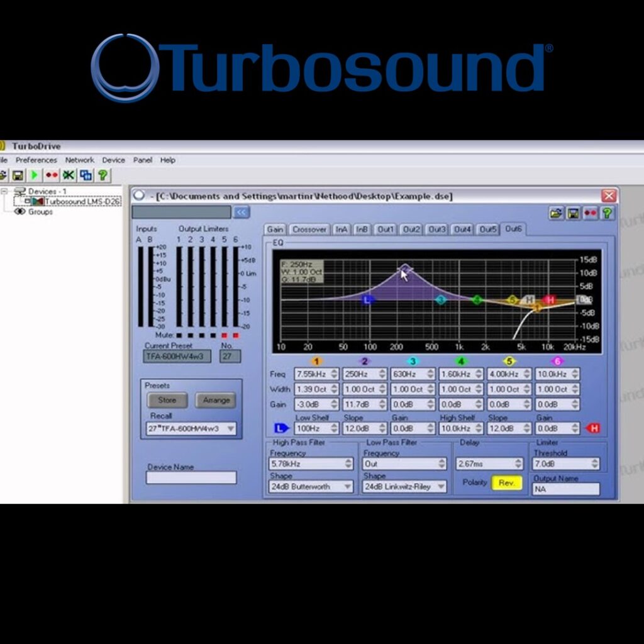Click the red dots toolbar icon
644x644 pixels.
coord(52,175)
